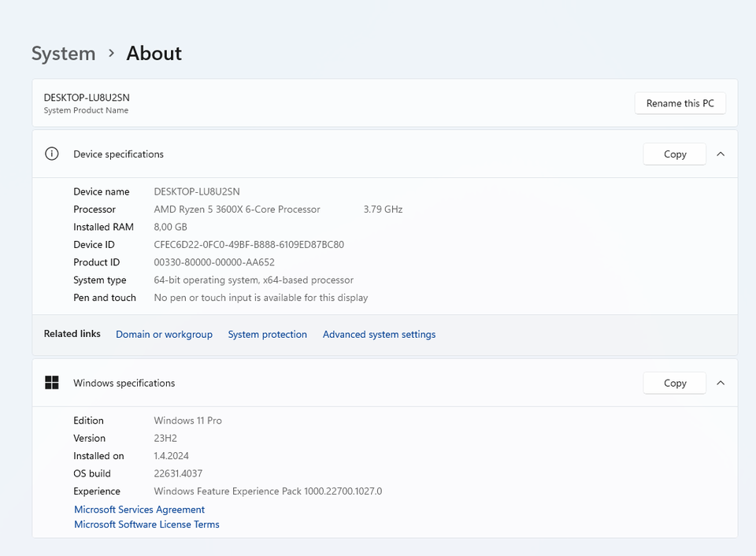Click the DESKTOP-LU8U2SN name in top card
Viewport: 756px width, 556px height.
pyautogui.click(x=87, y=98)
